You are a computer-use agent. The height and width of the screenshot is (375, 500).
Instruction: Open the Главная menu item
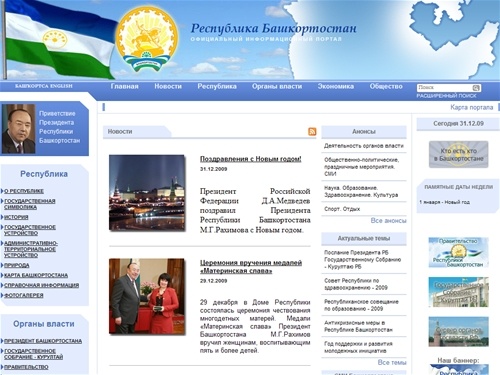tap(124, 86)
